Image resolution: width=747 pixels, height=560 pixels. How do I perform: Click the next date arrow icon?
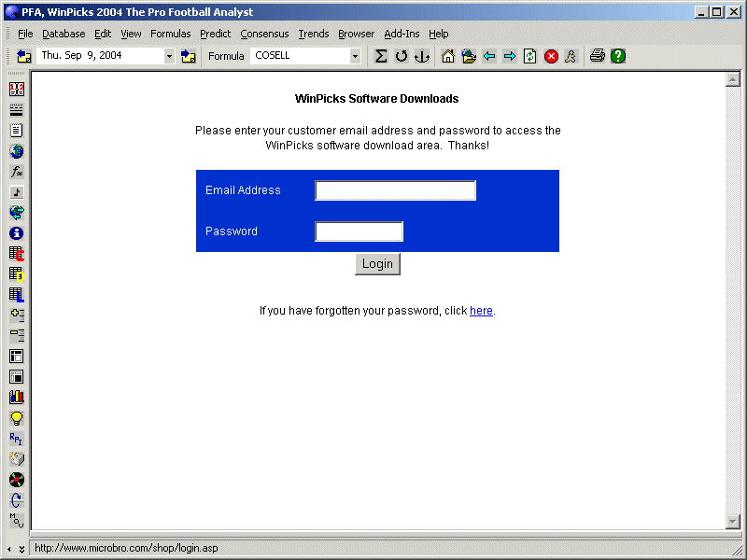tap(189, 56)
